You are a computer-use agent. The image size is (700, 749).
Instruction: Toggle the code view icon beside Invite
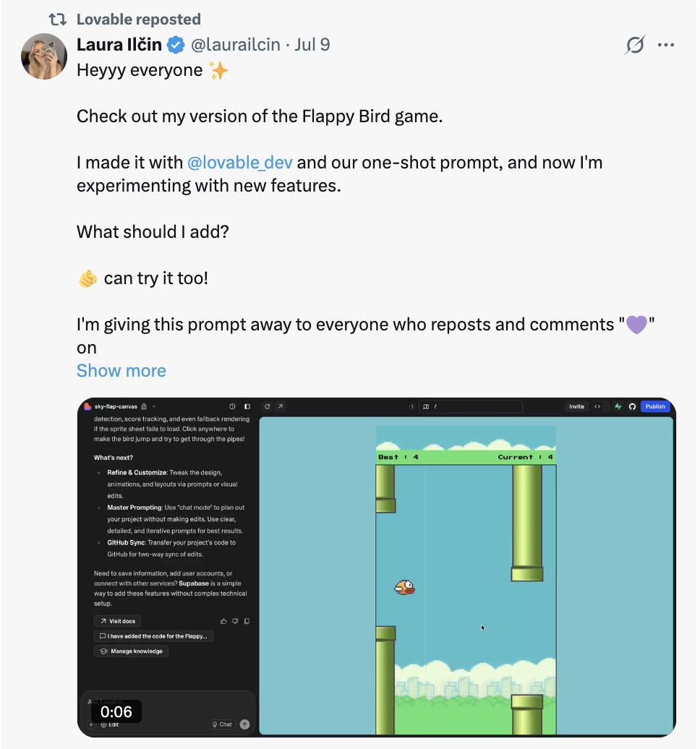tap(597, 406)
